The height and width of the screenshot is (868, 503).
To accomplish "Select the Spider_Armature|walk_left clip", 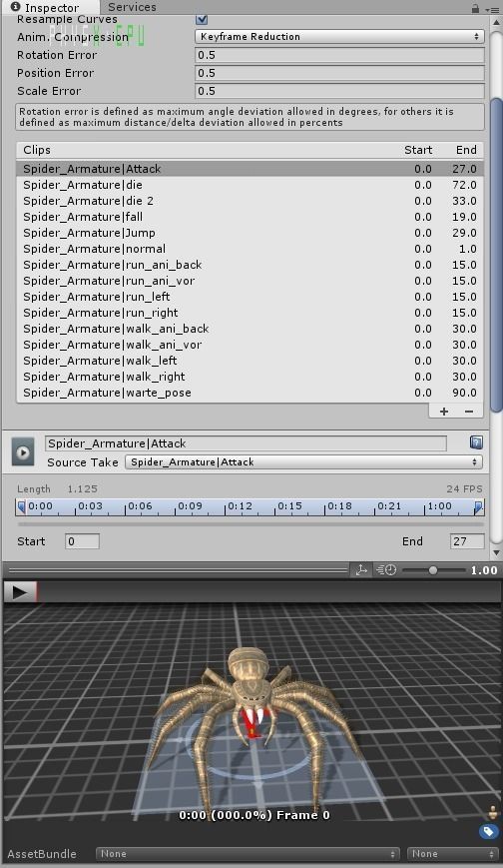I will (250, 362).
